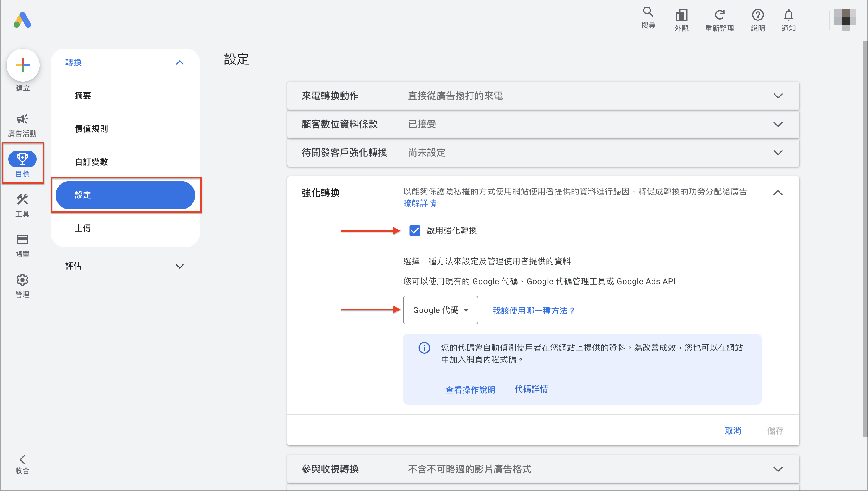Collapse the 強化轉換 panel chevron
This screenshot has width=868, height=491.
pyautogui.click(x=778, y=193)
